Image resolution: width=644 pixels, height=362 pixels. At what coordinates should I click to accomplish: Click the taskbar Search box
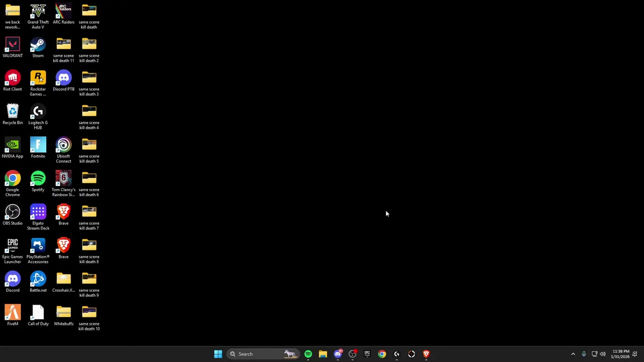click(x=263, y=354)
